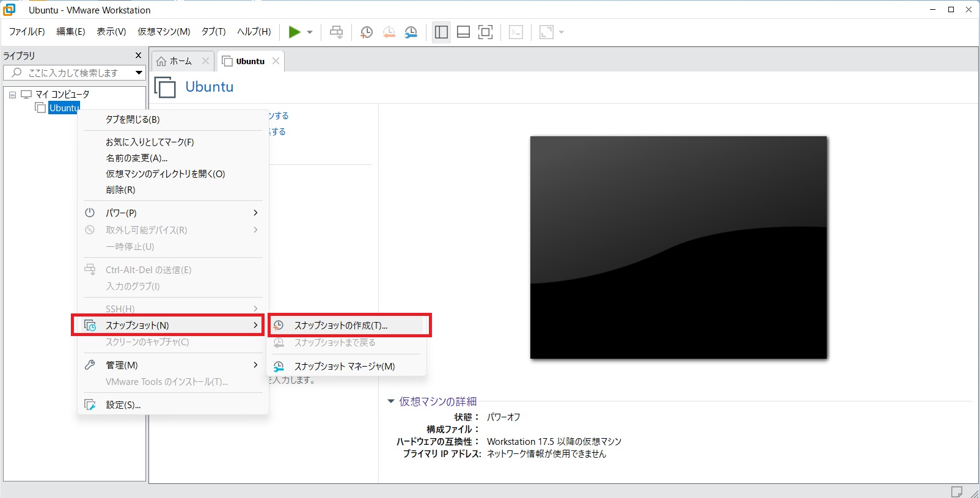
Task: Click the Ubuntu VM title heading
Action: [x=210, y=87]
